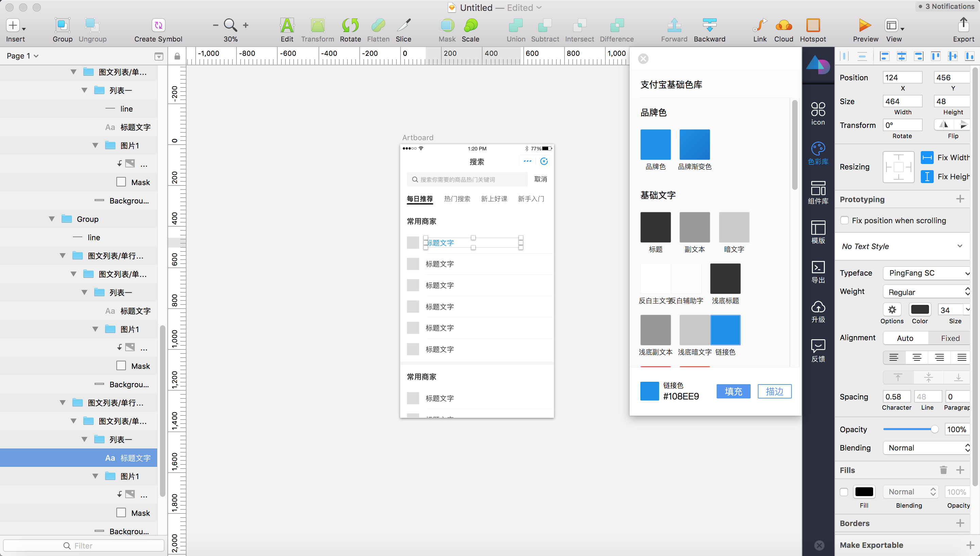Click the Rotate tool icon
The width and height of the screenshot is (980, 556).
(350, 26)
